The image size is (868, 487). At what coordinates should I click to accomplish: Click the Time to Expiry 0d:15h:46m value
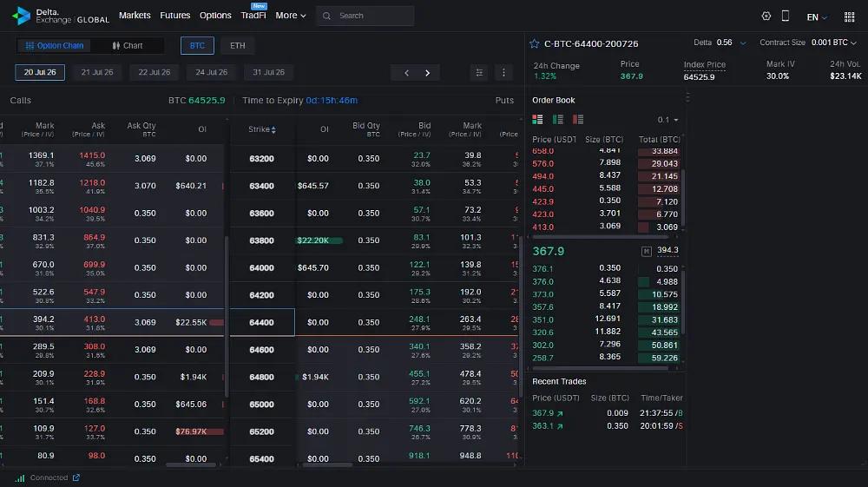[x=332, y=100]
